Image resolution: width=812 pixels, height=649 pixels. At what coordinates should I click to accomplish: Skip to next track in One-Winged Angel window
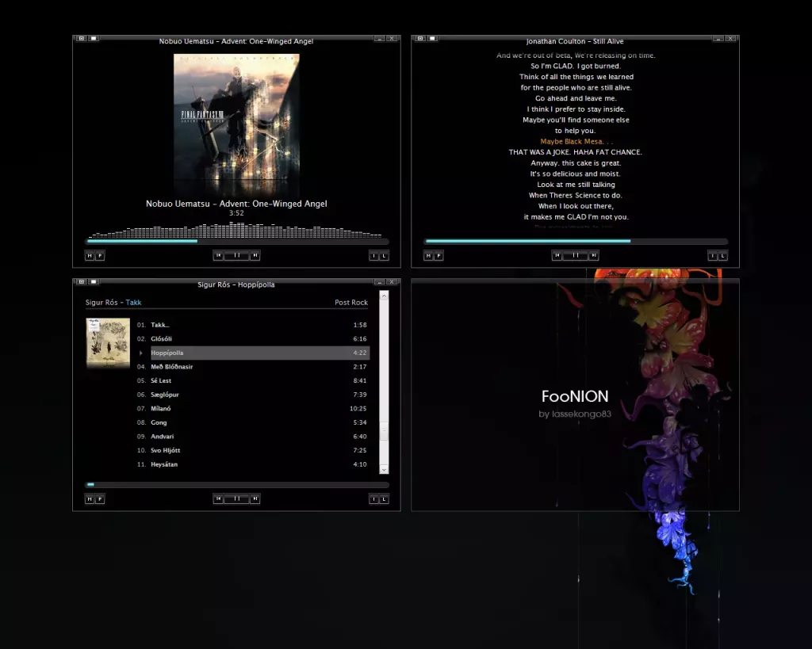tap(255, 256)
